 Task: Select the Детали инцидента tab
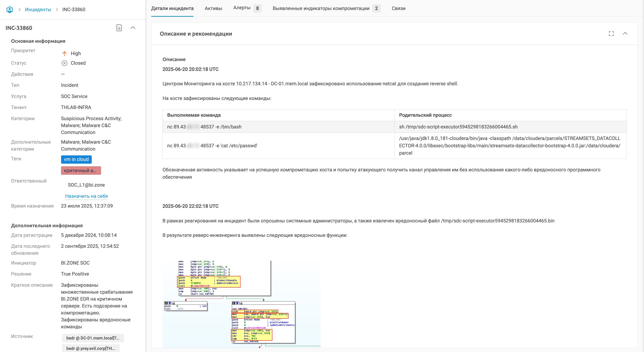coord(172,8)
